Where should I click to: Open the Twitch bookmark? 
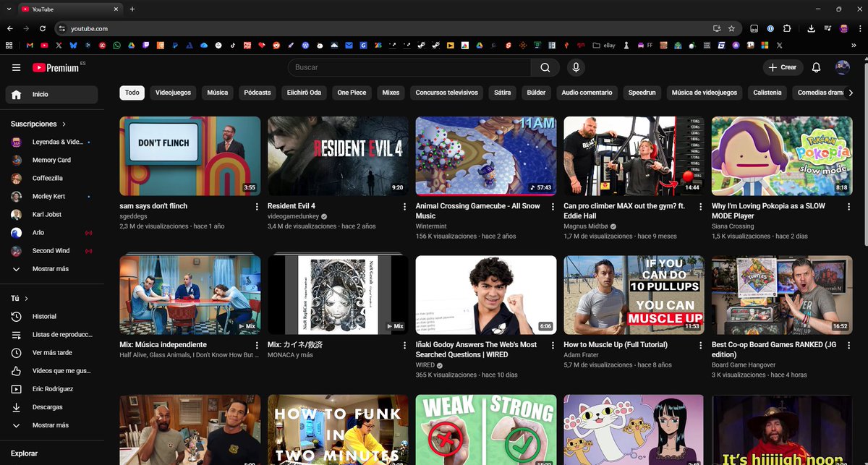[145, 45]
